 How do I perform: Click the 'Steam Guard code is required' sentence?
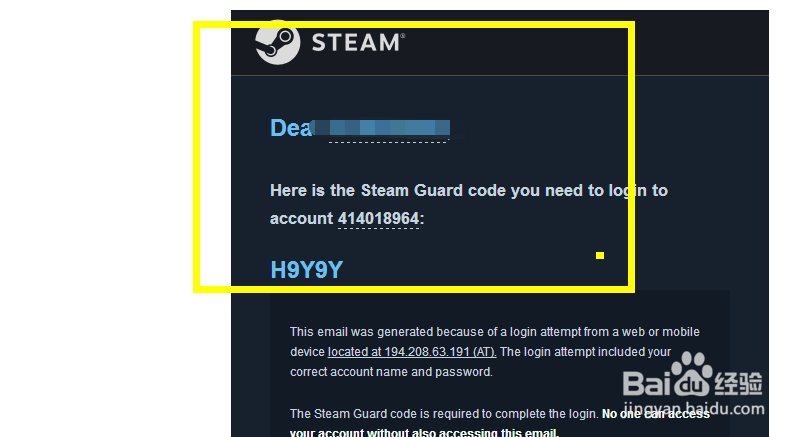coord(444,414)
